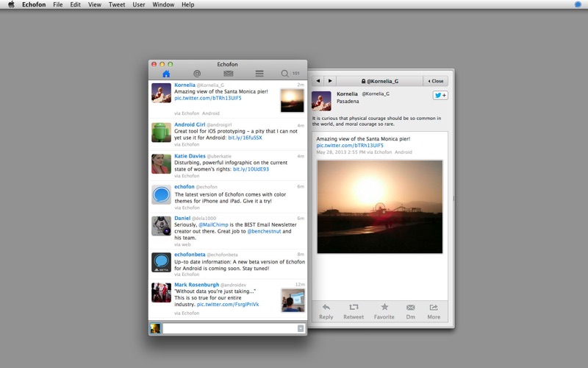Open the compose box dropdown arrow
This screenshot has width=588, height=368.
301,328
